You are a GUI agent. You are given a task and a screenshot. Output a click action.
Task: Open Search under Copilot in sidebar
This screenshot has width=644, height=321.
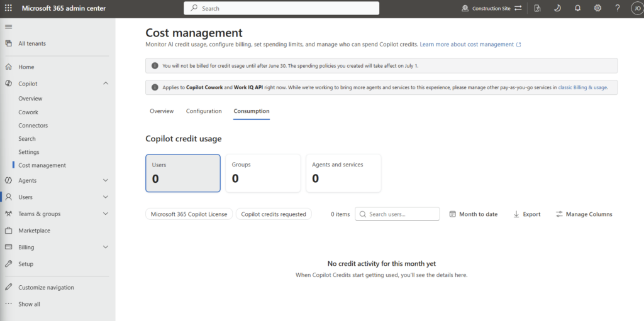(x=26, y=139)
